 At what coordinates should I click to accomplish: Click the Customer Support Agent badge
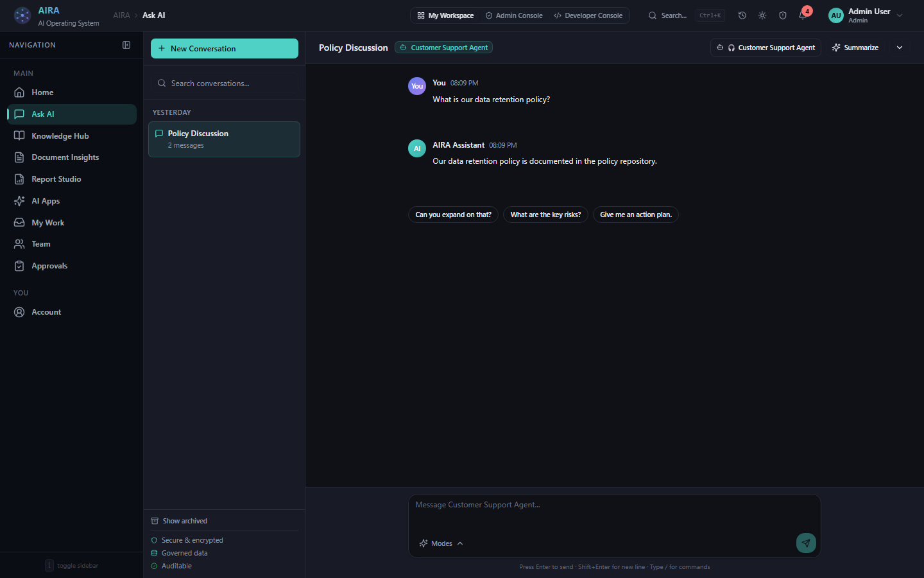pos(443,48)
